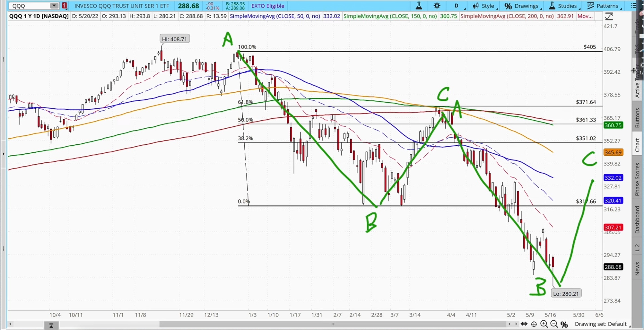Click the $351.02 Fibonacci level label
The image size is (644, 330).
[586, 138]
